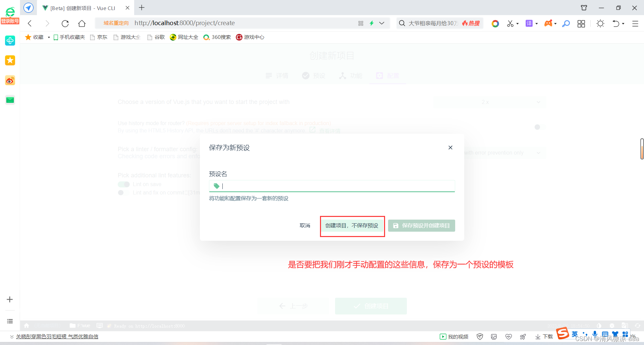Open the sidebar list menu icon

tap(10, 321)
